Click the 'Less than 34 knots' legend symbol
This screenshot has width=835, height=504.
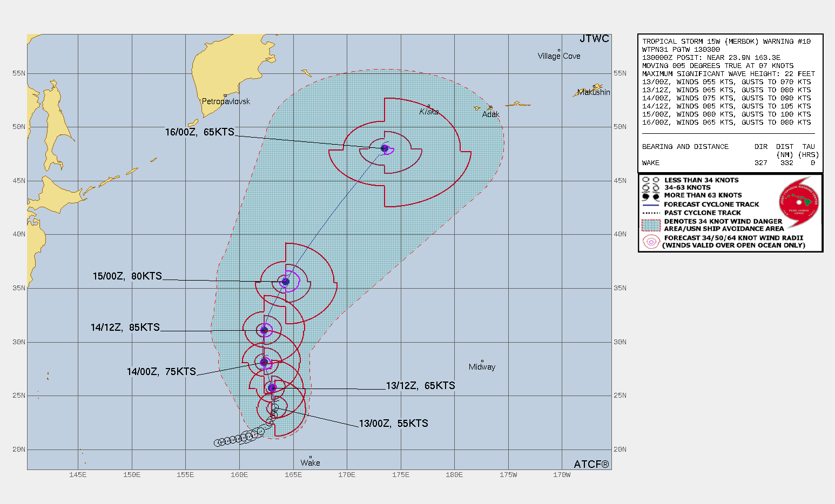click(651, 180)
